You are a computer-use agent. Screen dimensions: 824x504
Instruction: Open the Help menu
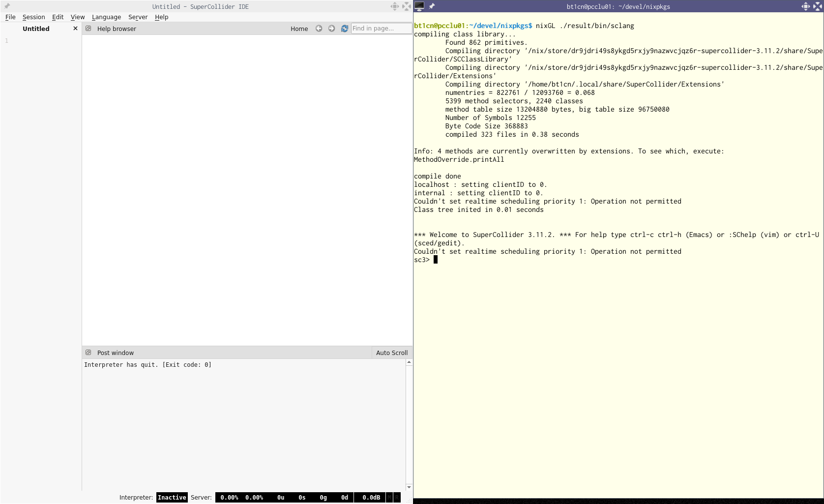pyautogui.click(x=161, y=17)
